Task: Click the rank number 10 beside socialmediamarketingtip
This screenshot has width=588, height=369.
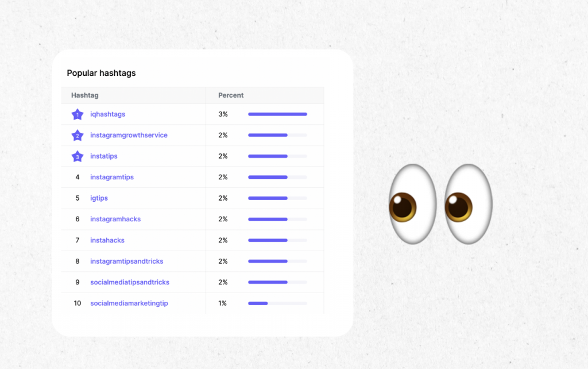Action: pos(77,303)
